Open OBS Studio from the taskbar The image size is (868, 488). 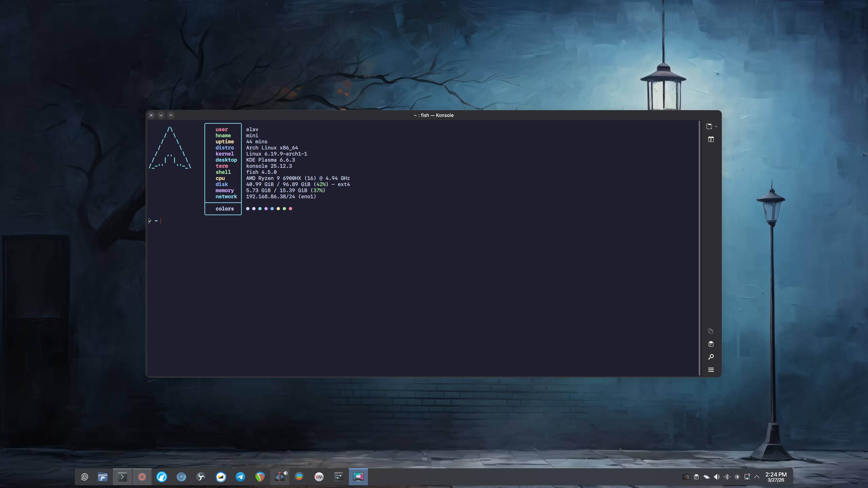tap(201, 477)
